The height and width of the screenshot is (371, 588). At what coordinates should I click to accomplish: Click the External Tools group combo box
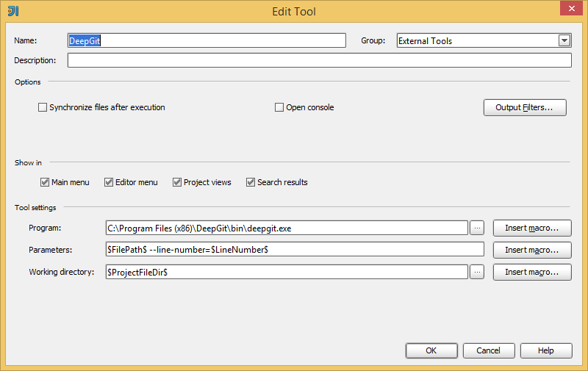point(477,41)
